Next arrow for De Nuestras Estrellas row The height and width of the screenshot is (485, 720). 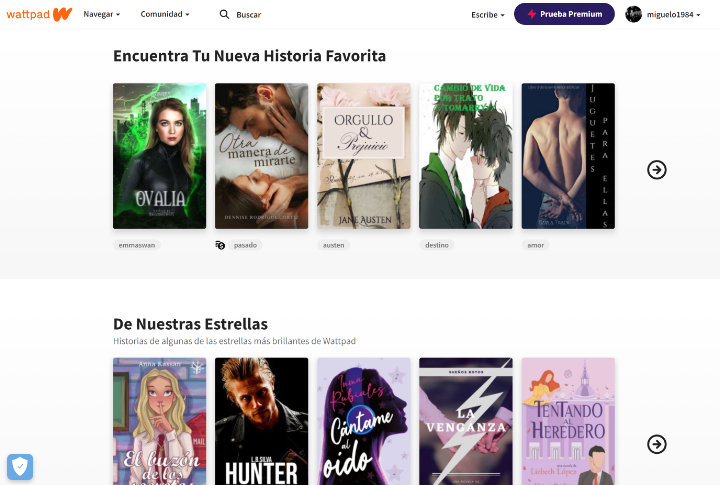(x=657, y=444)
